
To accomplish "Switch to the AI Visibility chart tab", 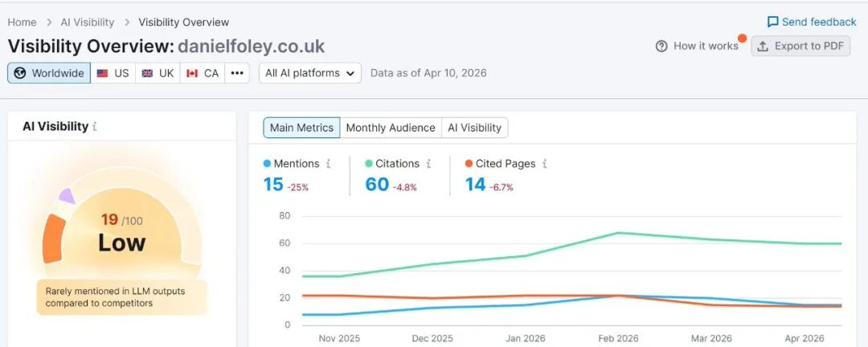I will pos(474,128).
